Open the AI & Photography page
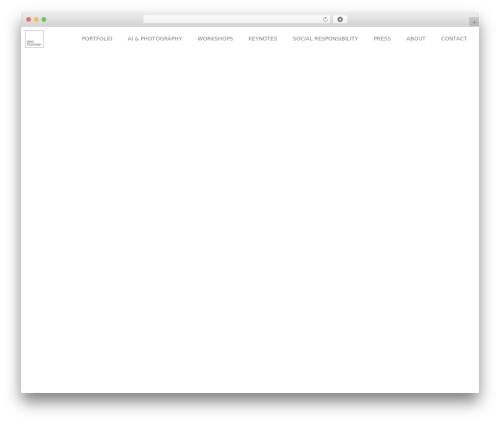Viewport: 500px width, 423px height. [x=155, y=39]
